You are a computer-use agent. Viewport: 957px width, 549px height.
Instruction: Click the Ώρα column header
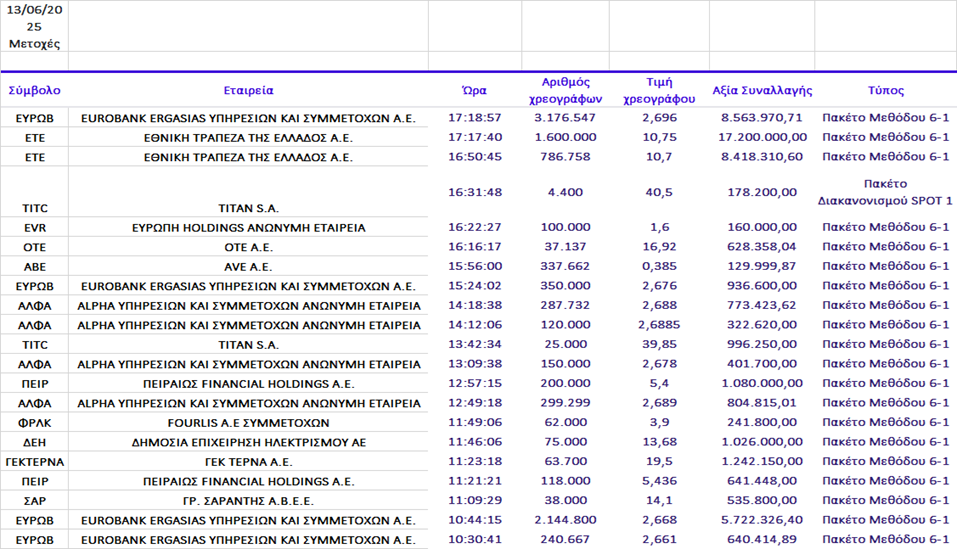(x=476, y=90)
